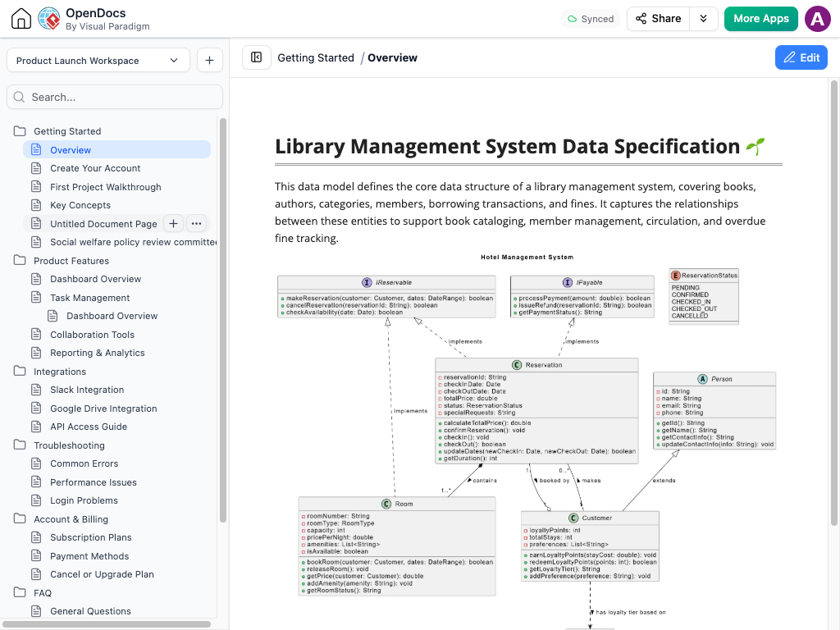Image resolution: width=840 pixels, height=630 pixels.
Task: Select the Task Management page
Action: point(90,298)
